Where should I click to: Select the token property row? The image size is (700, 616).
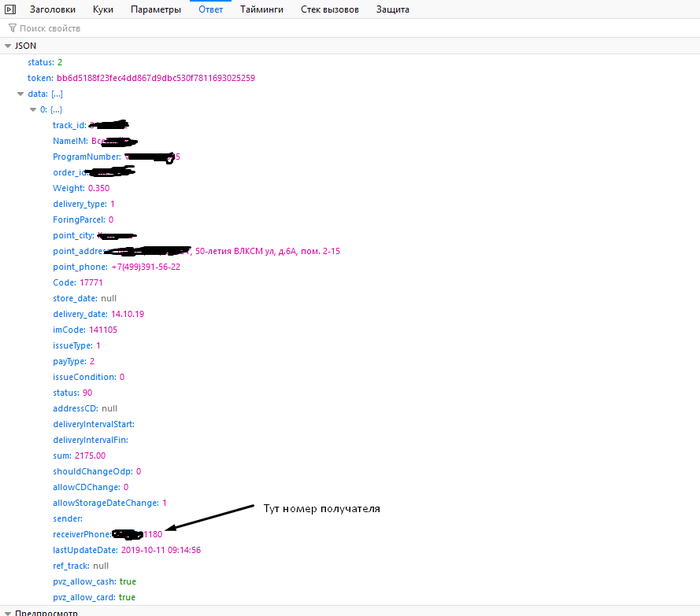click(x=140, y=78)
